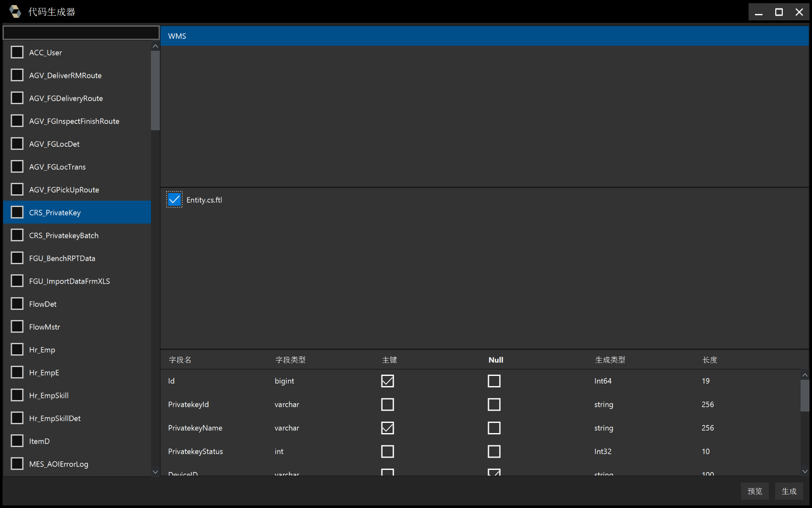Click the Id field name cell
This screenshot has width=812, height=508.
[x=171, y=381]
